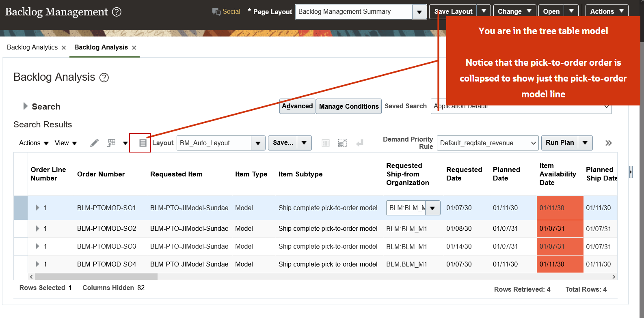Screen dimensions: 644x318
Task: Click the Requested Item column header
Action: pos(176,174)
